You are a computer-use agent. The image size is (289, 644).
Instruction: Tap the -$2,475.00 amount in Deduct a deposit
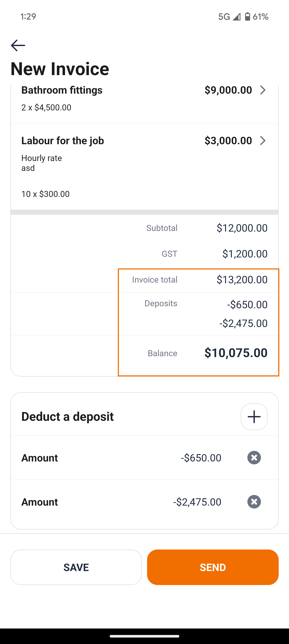tap(197, 502)
